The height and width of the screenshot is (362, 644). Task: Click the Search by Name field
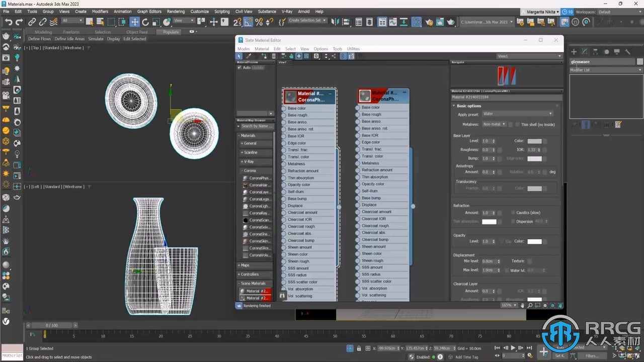[256, 126]
